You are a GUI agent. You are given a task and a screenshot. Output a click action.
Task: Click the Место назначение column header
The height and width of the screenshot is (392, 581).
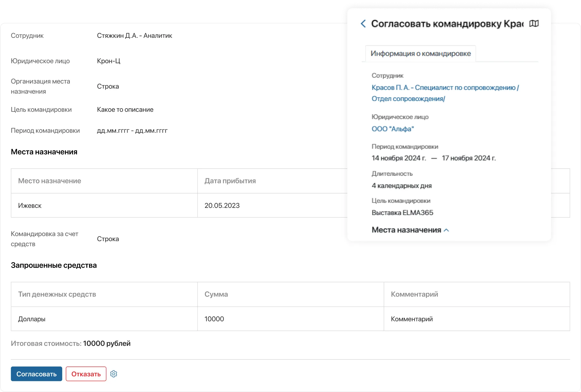point(50,181)
